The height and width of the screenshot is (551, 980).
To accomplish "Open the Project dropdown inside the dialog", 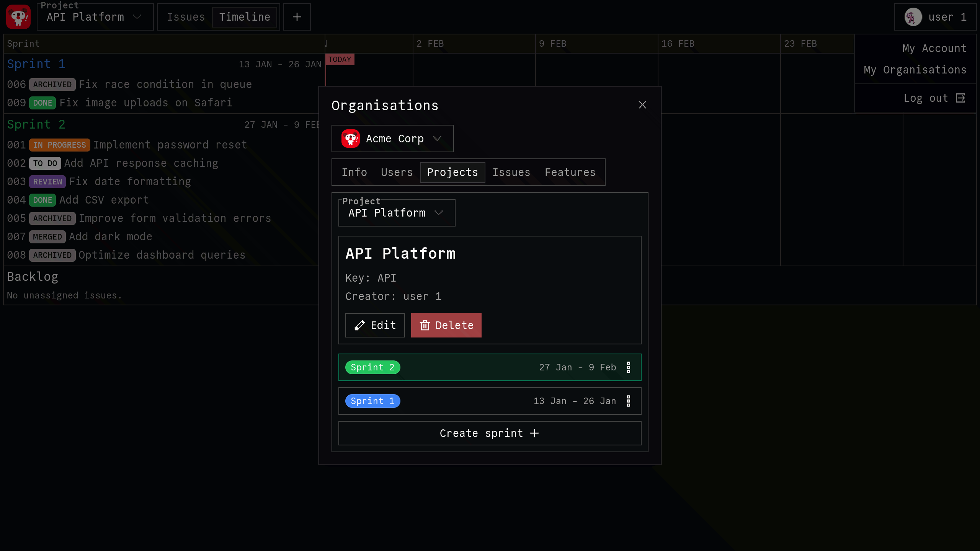I will point(397,213).
